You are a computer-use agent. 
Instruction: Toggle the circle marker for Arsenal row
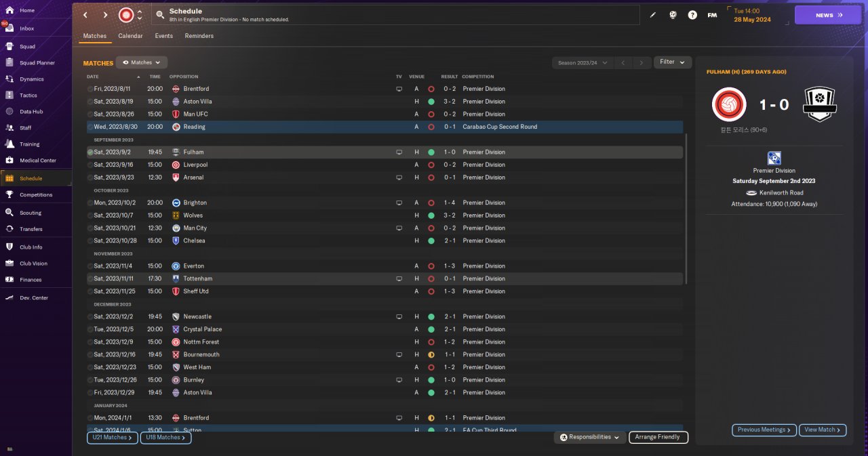pos(90,178)
